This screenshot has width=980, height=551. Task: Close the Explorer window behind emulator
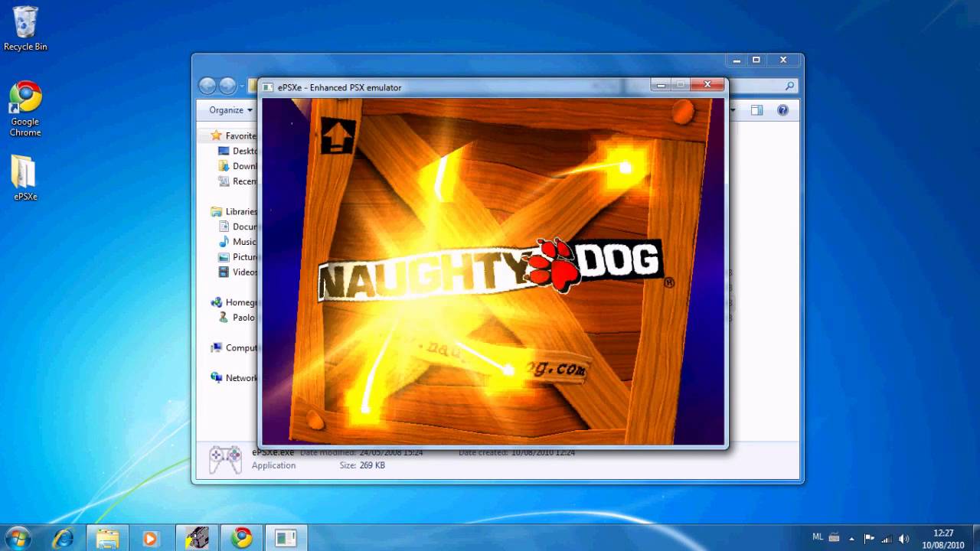point(783,60)
